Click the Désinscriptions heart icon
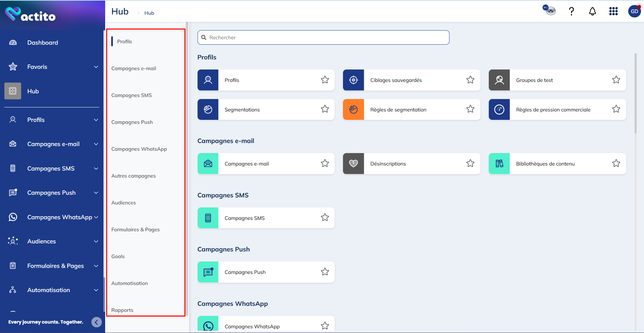644x333 pixels. [353, 163]
